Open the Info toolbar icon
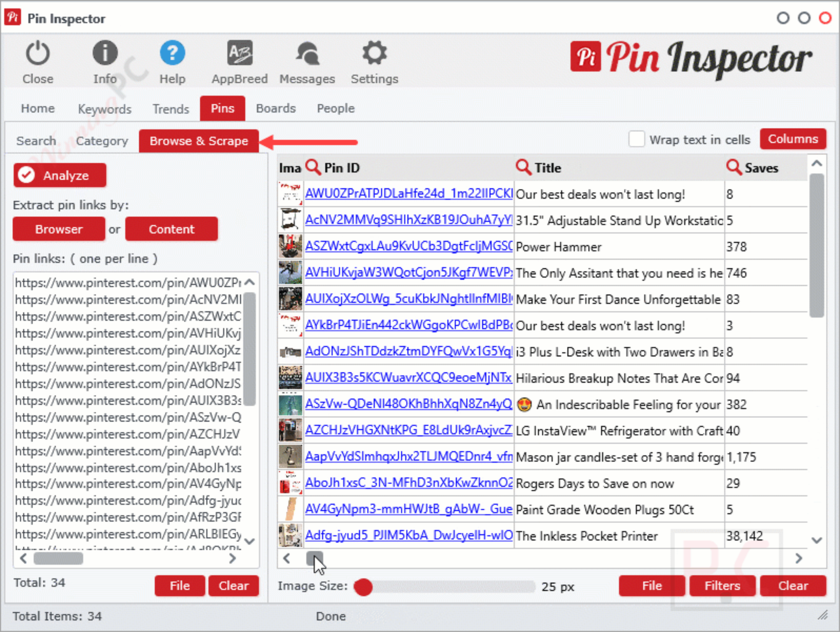Image resolution: width=840 pixels, height=632 pixels. click(105, 53)
